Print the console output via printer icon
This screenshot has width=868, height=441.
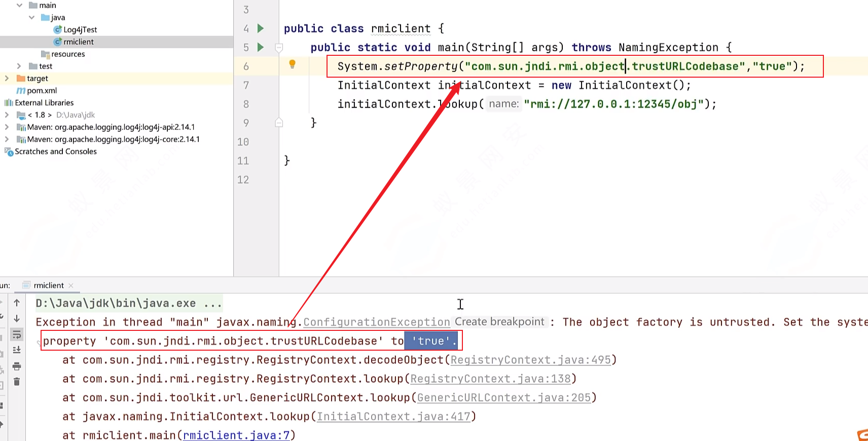click(17, 366)
